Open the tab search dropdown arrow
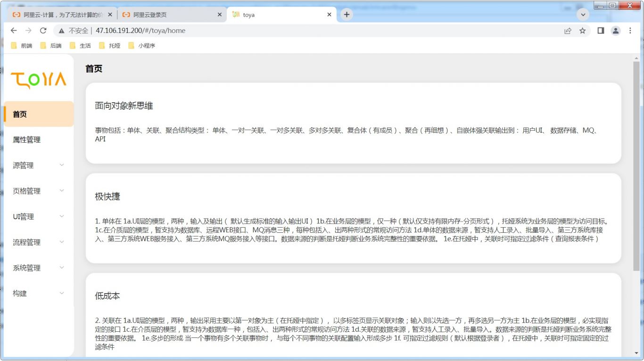The image size is (644, 361). (583, 15)
